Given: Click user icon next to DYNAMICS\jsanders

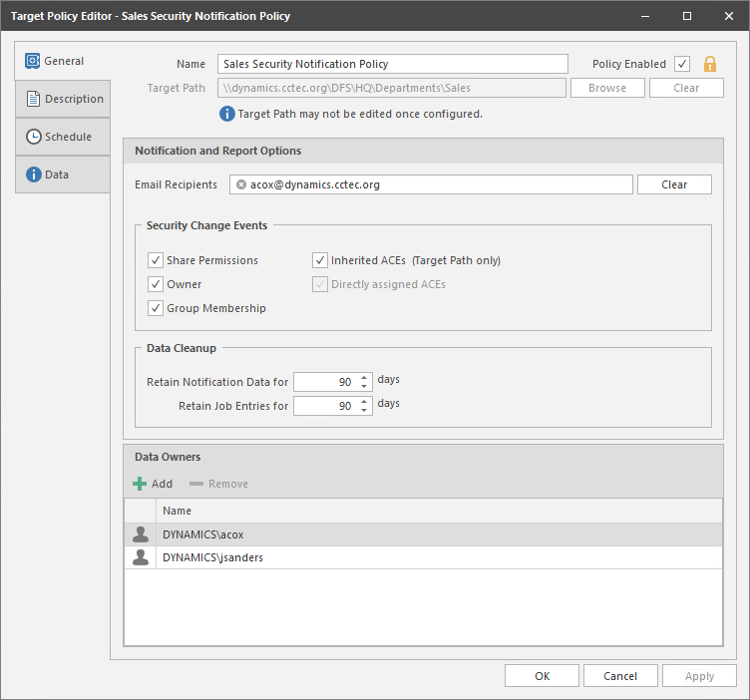Looking at the screenshot, I should (141, 558).
